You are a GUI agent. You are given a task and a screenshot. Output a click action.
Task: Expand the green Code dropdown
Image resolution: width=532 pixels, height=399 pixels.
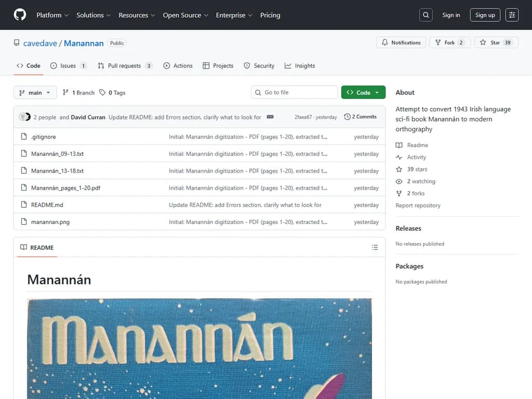pos(363,92)
